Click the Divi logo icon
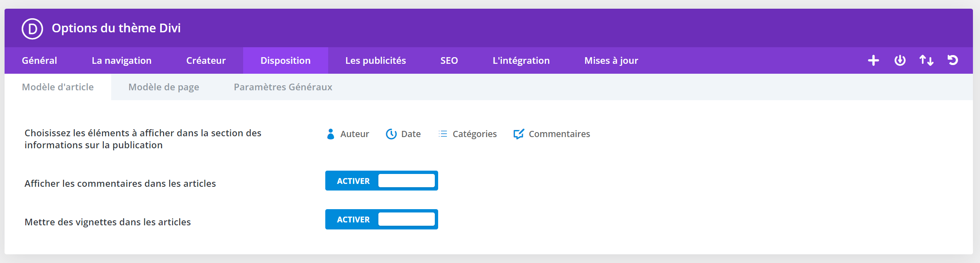This screenshot has height=263, width=980. [x=32, y=29]
